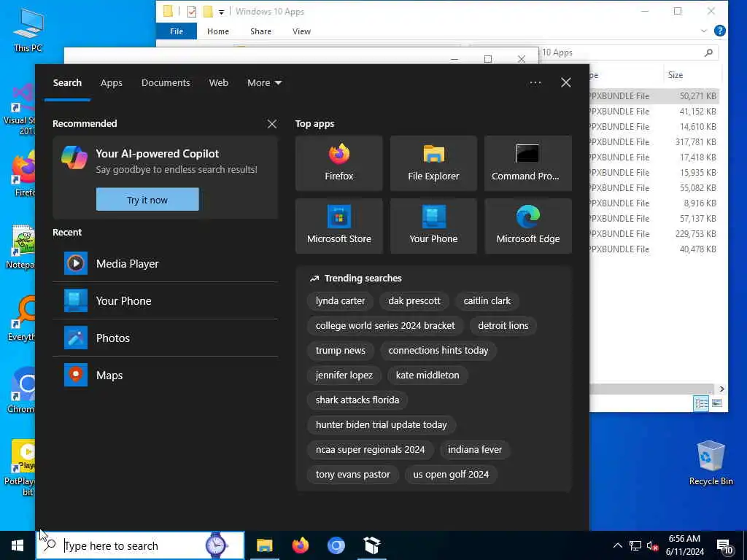
Task: Open the notification center icon
Action: pyautogui.click(x=724, y=547)
